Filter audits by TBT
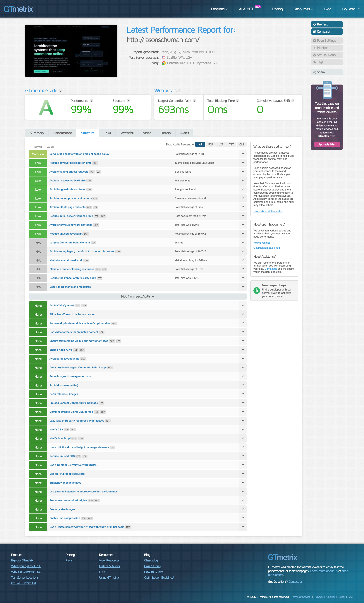 [x=231, y=145]
